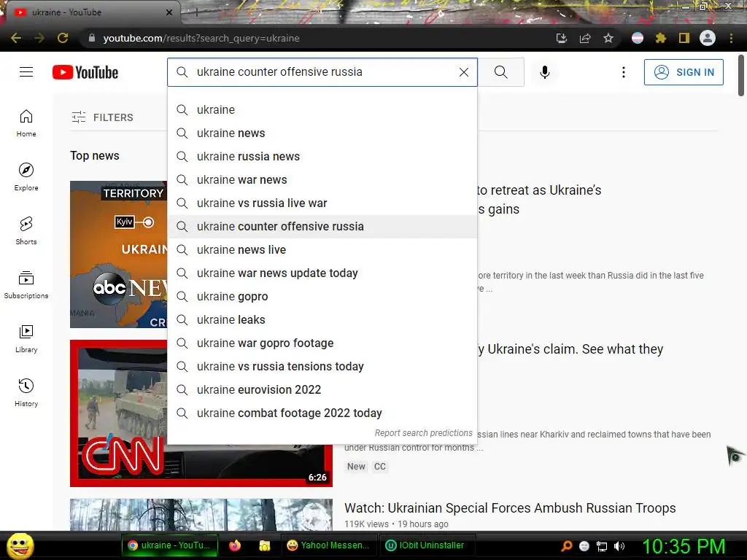This screenshot has width=747, height=560.
Task: Open Explore in sidebar
Action: (x=26, y=177)
